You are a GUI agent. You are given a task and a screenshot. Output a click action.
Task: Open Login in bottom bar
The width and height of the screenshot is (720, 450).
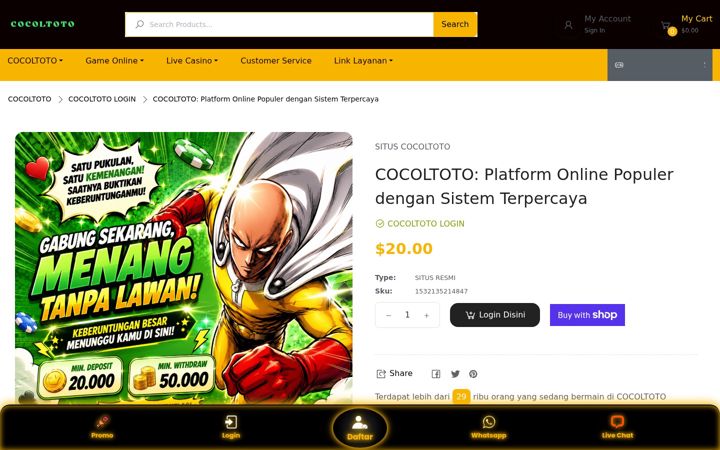coord(231,427)
